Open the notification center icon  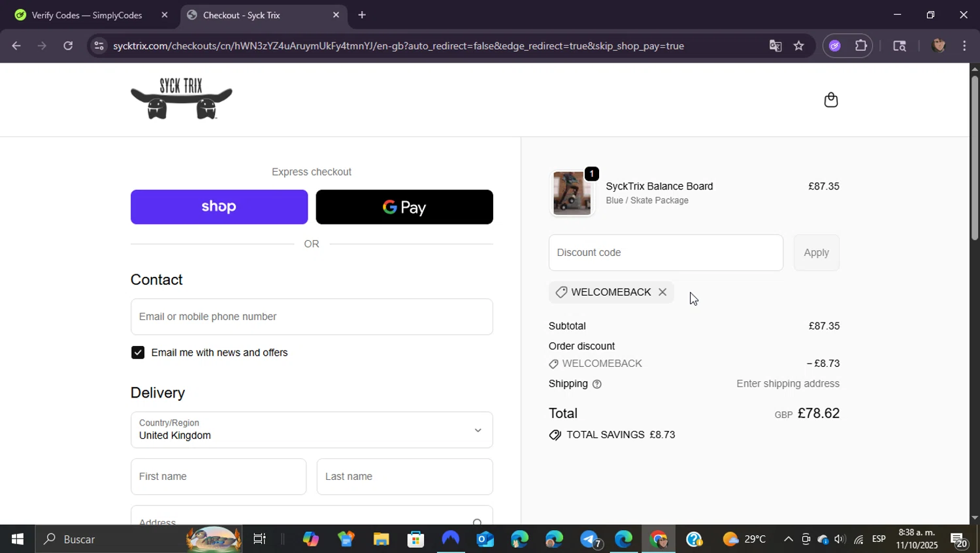(x=959, y=540)
